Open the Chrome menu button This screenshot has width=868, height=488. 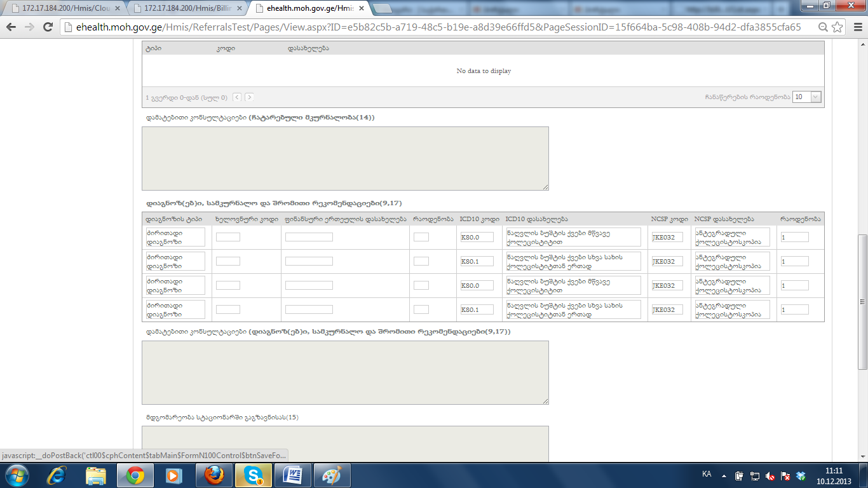(x=855, y=27)
